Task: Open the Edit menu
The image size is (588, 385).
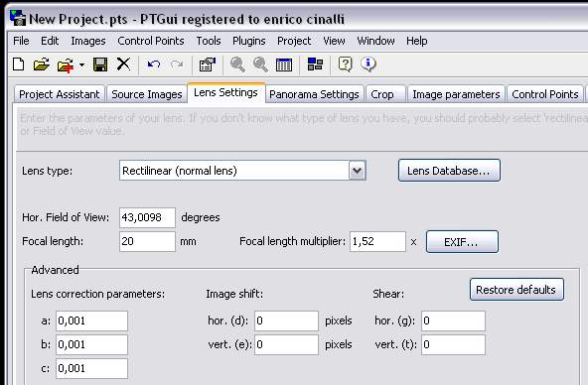Action: pos(50,41)
